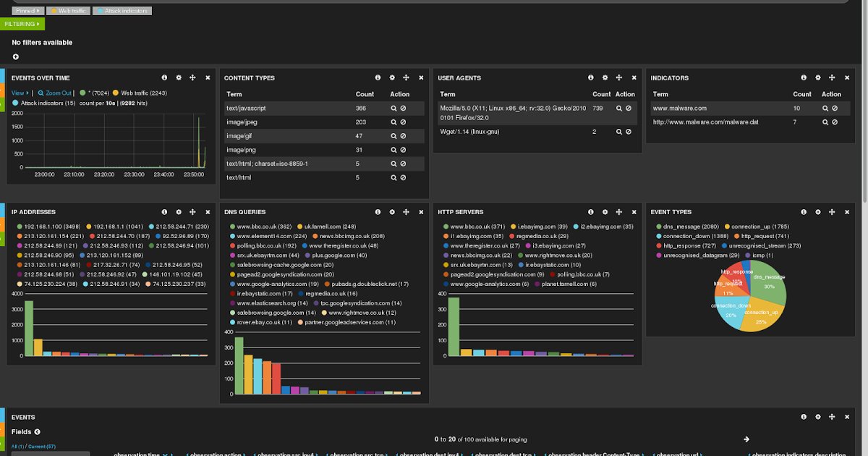Expand the Pinned queries dropdown

pyautogui.click(x=27, y=11)
